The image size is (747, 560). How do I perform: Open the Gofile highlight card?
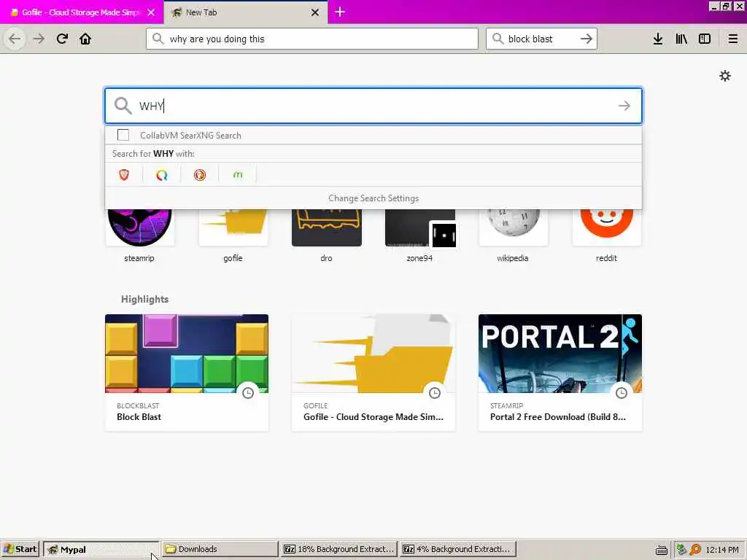(x=373, y=373)
